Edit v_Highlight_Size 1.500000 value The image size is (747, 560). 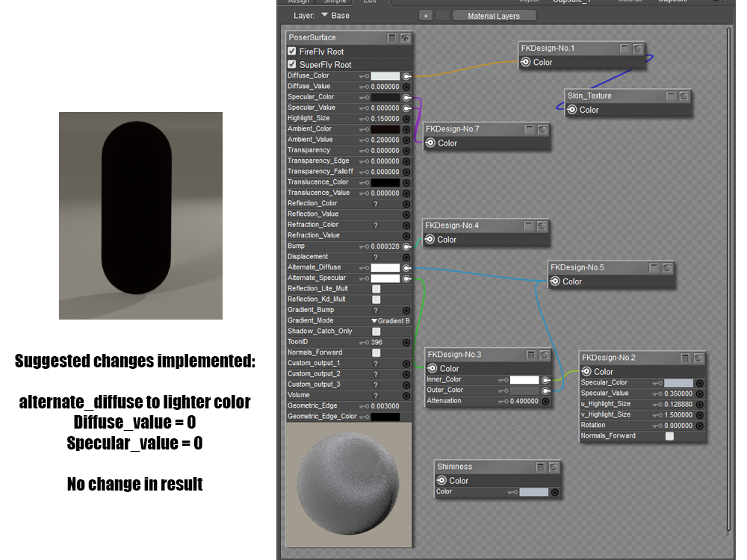click(x=678, y=414)
